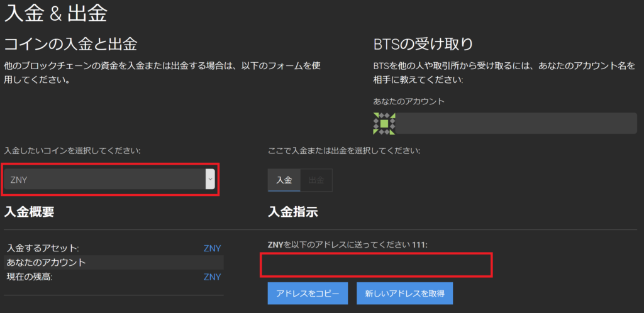Click the コインの入金と出金 heading
The width and height of the screenshot is (644, 313).
point(70,44)
